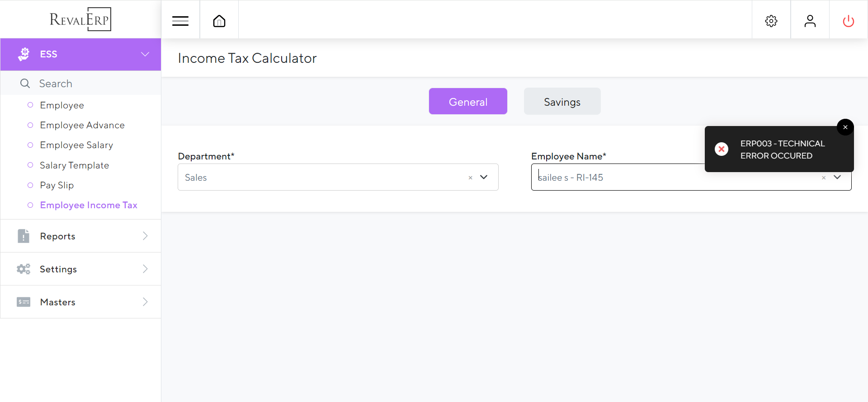This screenshot has width=868, height=402.
Task: Navigate to Pay Slip page
Action: click(57, 185)
